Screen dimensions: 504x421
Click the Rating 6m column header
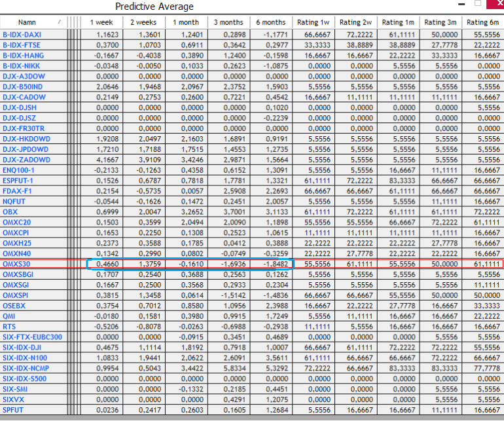(483, 22)
